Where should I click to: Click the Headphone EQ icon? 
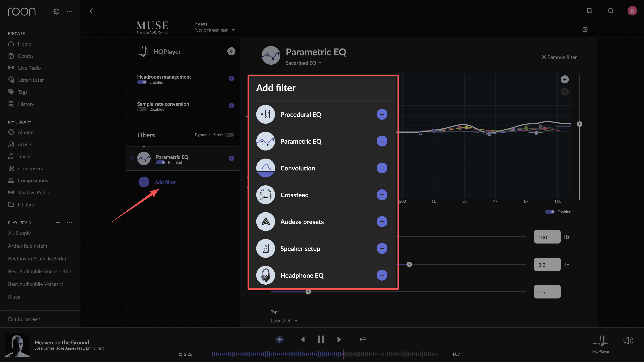tap(265, 275)
